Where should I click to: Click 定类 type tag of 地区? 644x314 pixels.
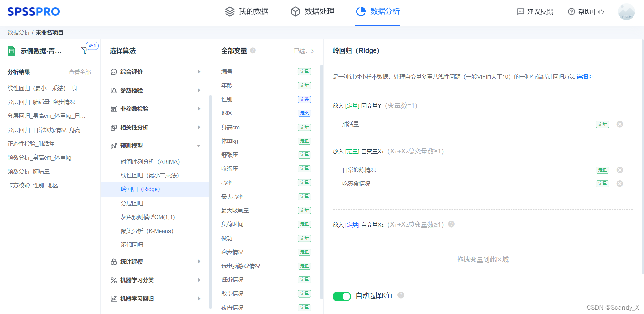point(304,113)
